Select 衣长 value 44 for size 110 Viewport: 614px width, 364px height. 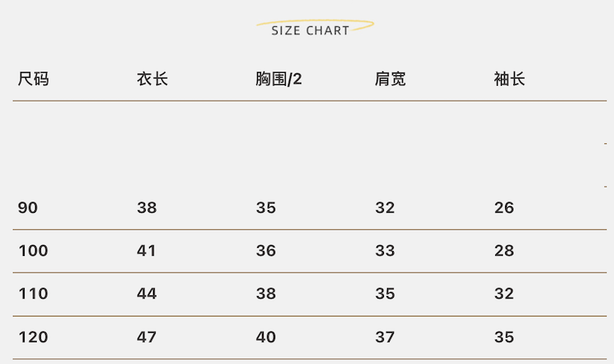tap(147, 294)
